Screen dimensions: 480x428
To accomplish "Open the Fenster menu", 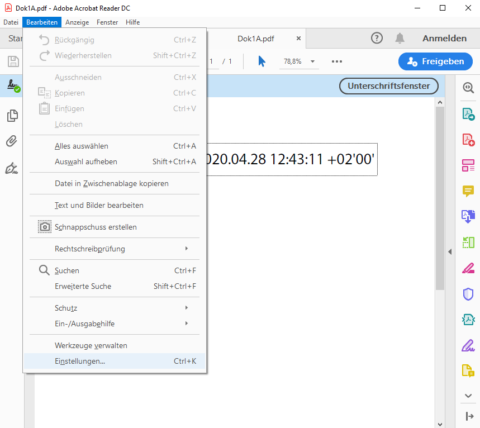I will point(107,22).
